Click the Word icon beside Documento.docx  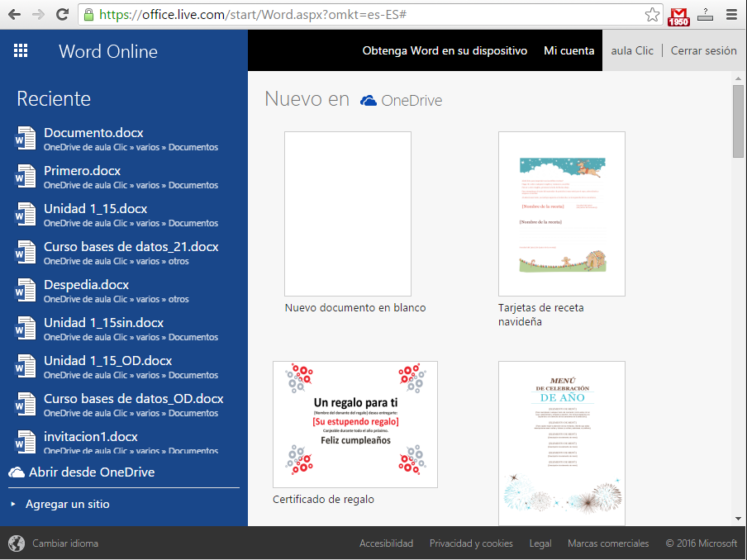pos(26,135)
